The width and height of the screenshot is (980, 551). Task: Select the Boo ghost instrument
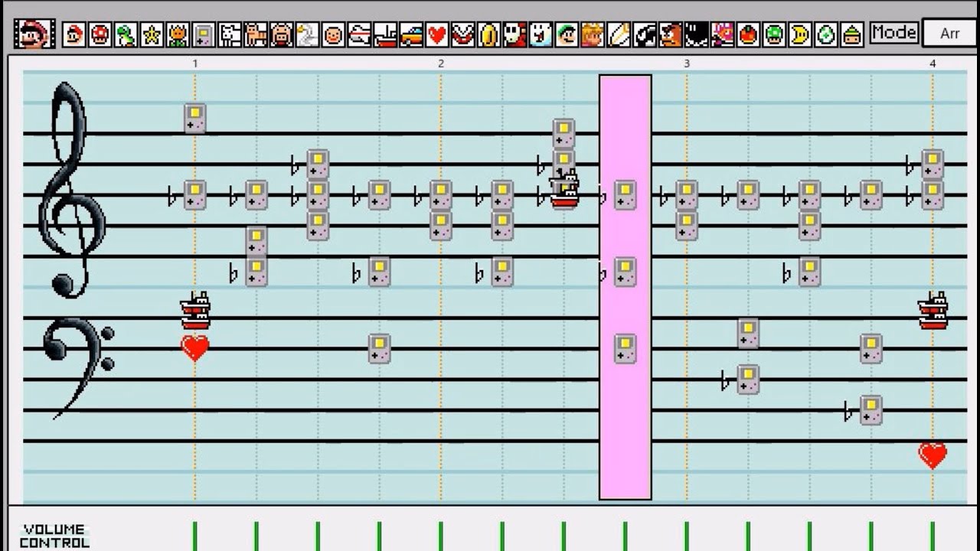[541, 34]
